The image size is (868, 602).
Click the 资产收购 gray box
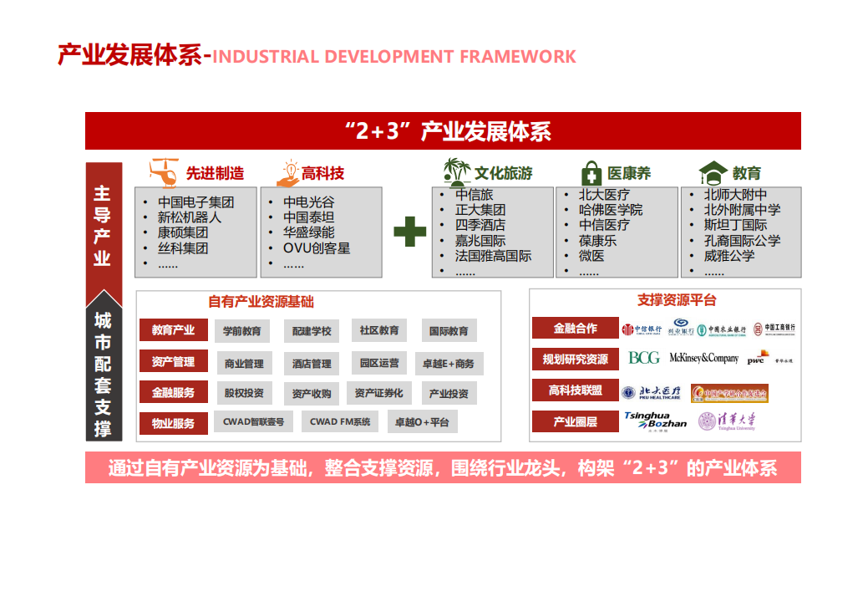[x=311, y=394]
